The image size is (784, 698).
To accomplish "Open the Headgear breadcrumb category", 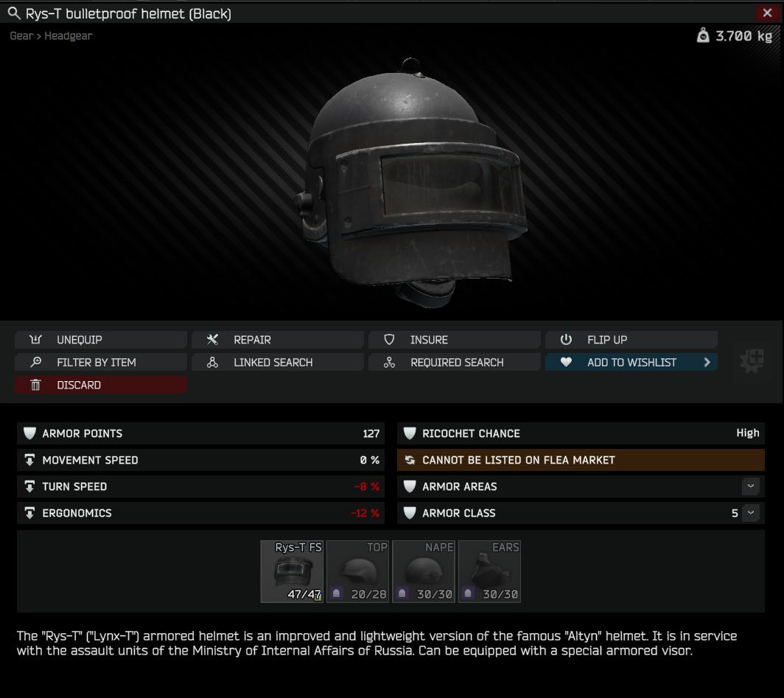I will click(68, 36).
